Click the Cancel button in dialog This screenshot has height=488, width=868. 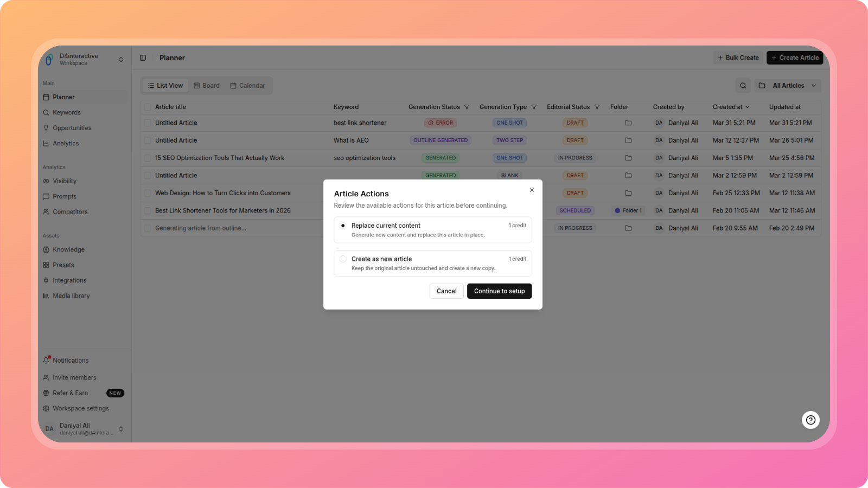[446, 291]
